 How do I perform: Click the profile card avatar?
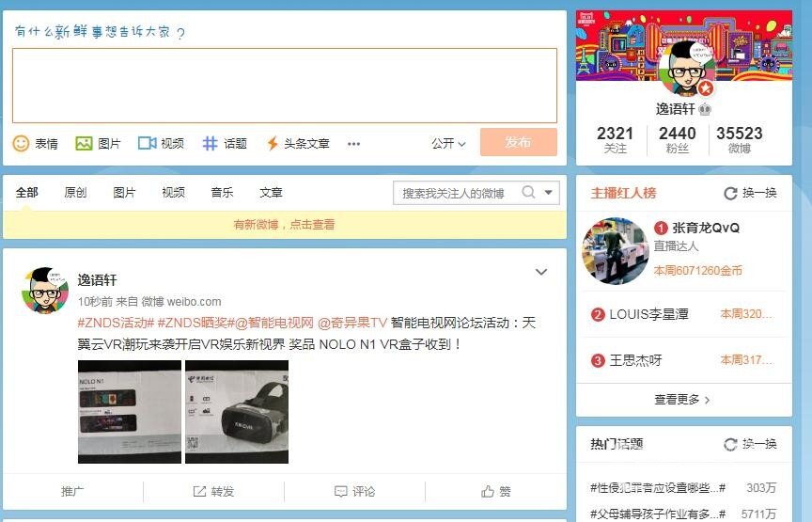687,69
